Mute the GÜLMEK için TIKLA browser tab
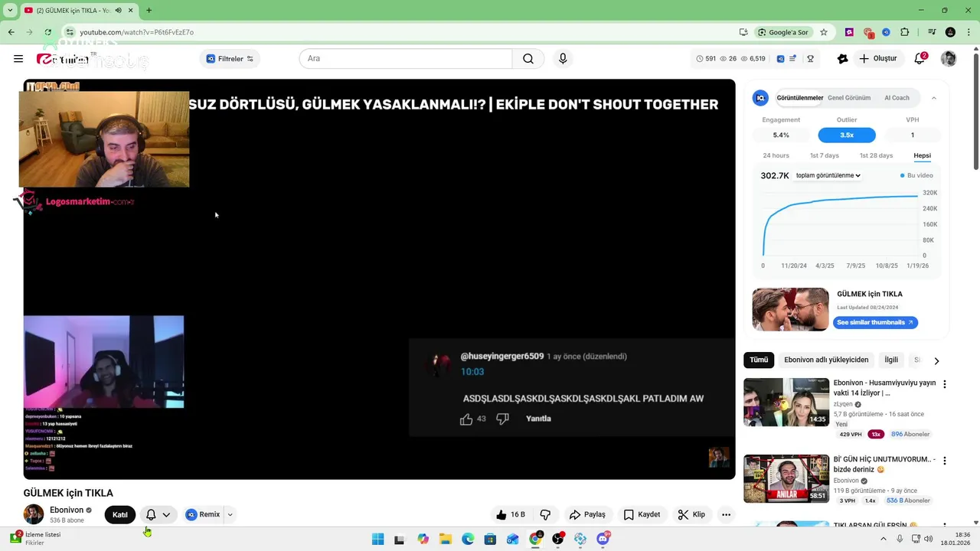The image size is (980, 551). (119, 11)
